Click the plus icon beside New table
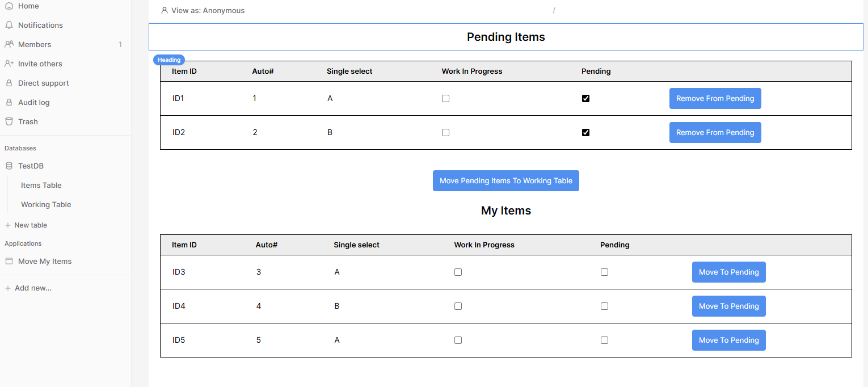The image size is (868, 387). tap(8, 225)
